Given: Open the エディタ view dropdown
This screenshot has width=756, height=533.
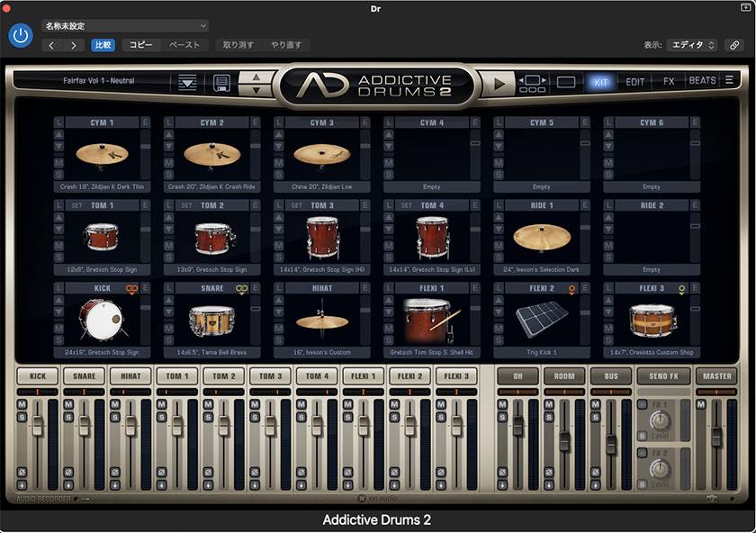Looking at the screenshot, I should (x=692, y=45).
